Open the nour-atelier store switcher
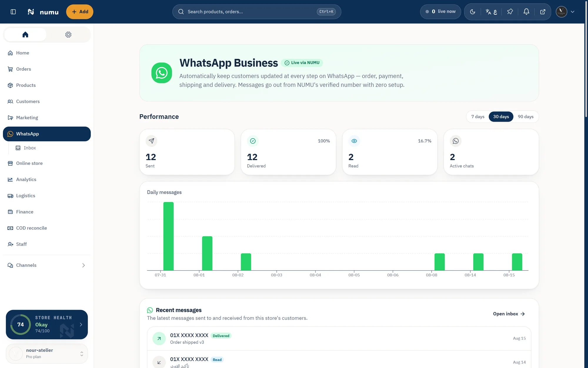 pos(47,354)
